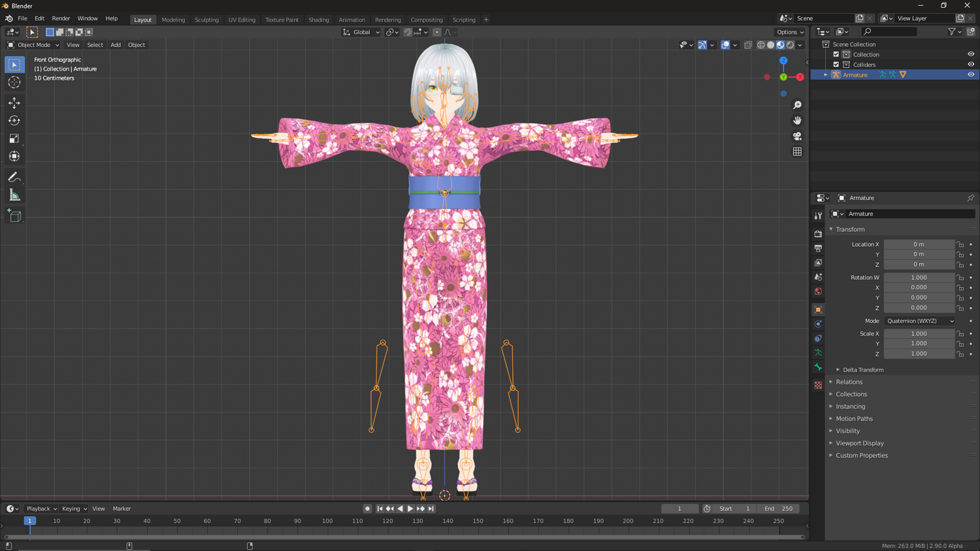
Task: Open the Render properties tab
Action: (x=818, y=234)
